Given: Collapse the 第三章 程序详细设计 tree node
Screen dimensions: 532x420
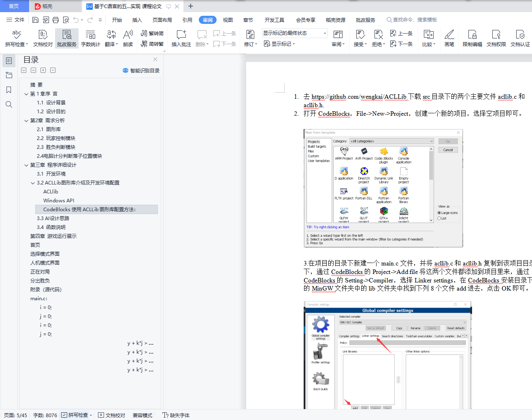Looking at the screenshot, I should [x=26, y=165].
